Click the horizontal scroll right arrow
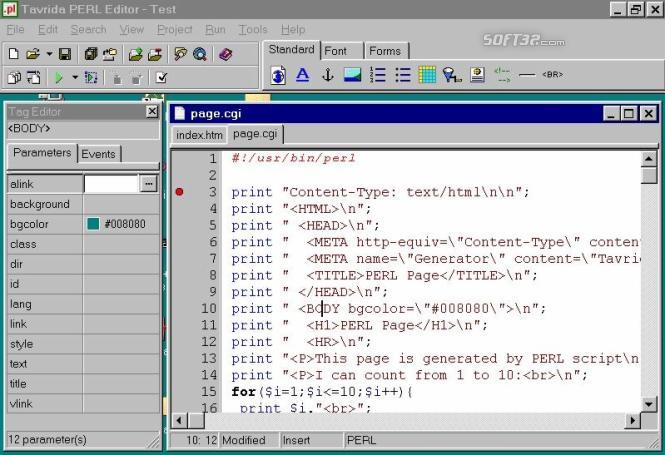The width and height of the screenshot is (665, 455). click(633, 421)
